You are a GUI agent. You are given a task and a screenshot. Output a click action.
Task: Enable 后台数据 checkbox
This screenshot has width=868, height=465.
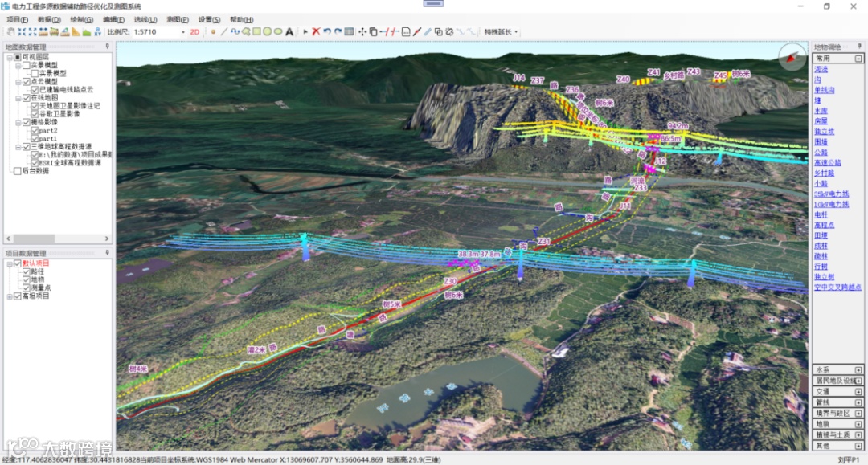pos(18,171)
